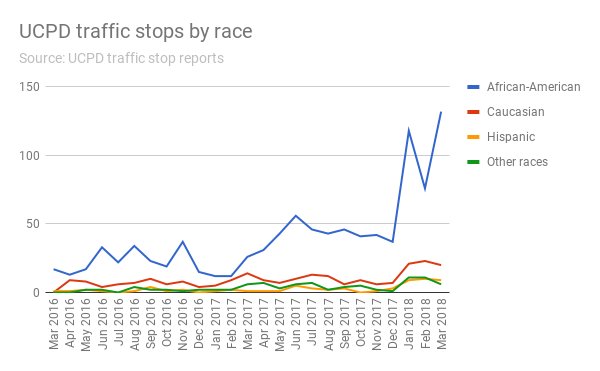
Task: Click the 'May 2017' x-axis label
Action: (280, 324)
